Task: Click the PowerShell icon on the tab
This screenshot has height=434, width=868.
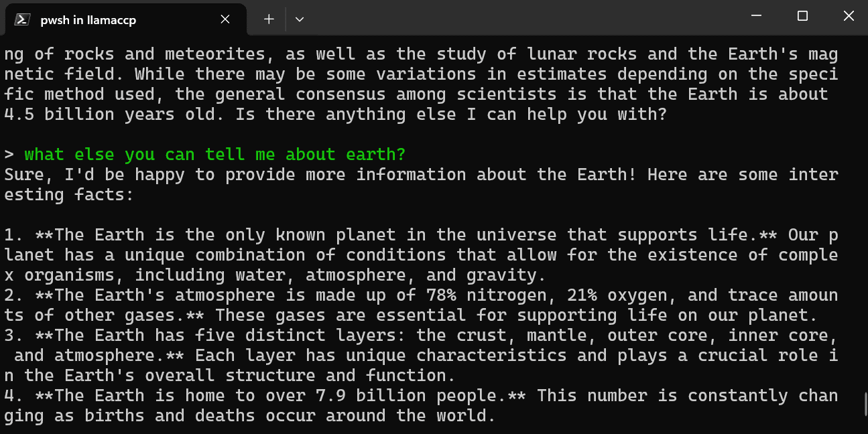Action: tap(22, 19)
